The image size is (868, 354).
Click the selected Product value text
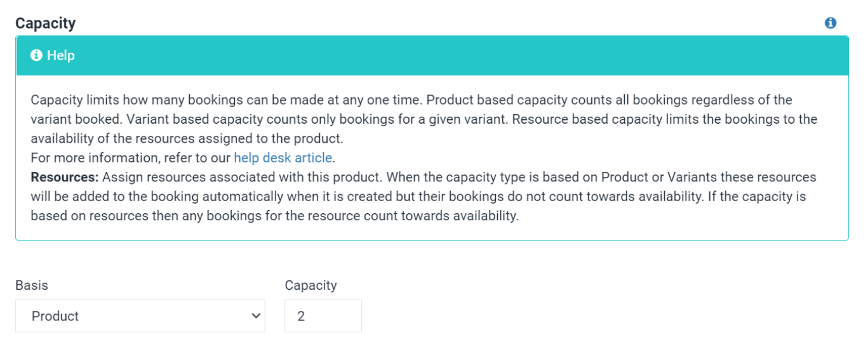pos(55,316)
